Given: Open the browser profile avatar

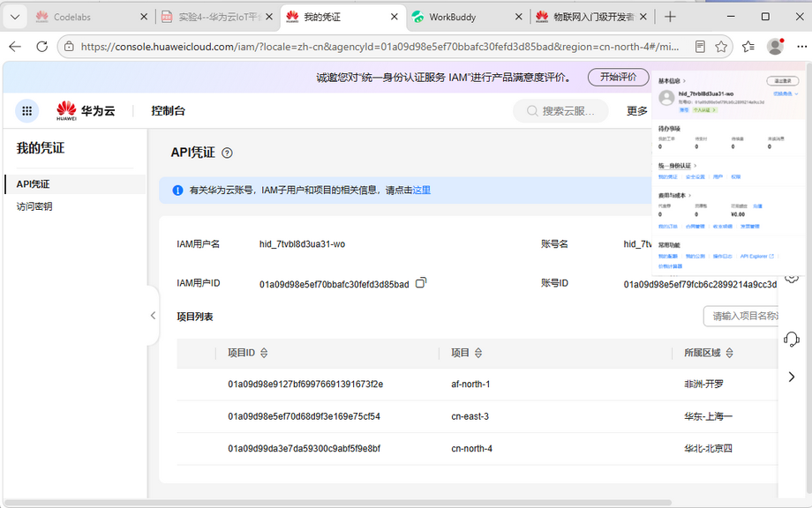Looking at the screenshot, I should (x=775, y=47).
